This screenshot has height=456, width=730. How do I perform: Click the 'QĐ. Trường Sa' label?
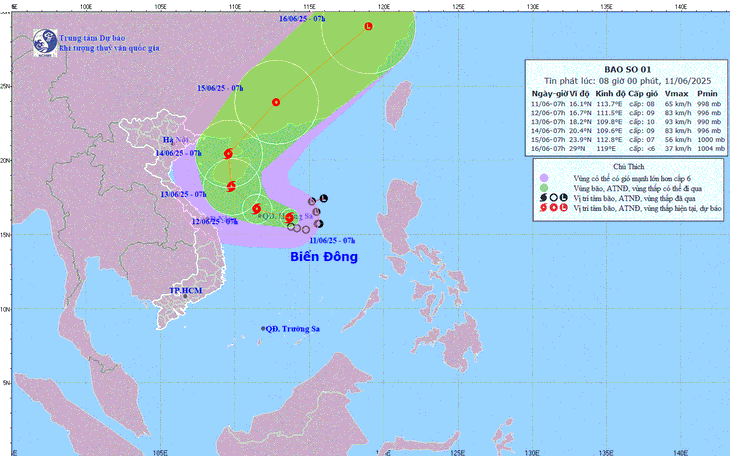pos(293,329)
